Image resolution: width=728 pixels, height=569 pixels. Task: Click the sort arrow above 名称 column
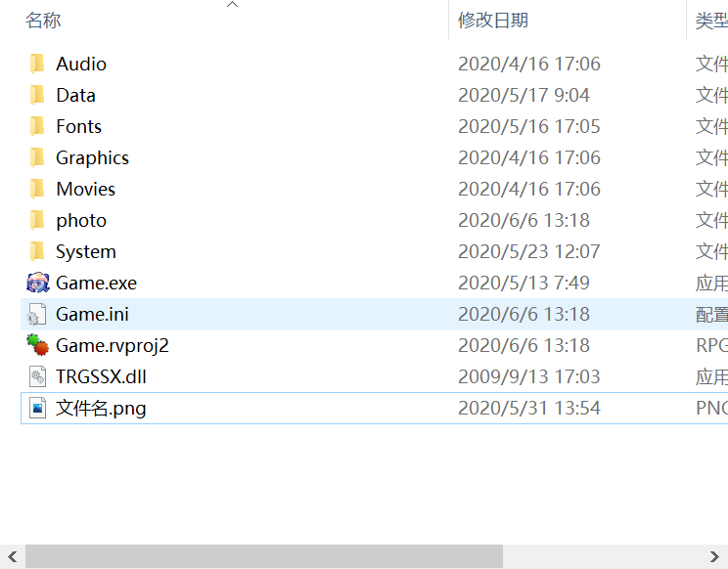point(232,5)
